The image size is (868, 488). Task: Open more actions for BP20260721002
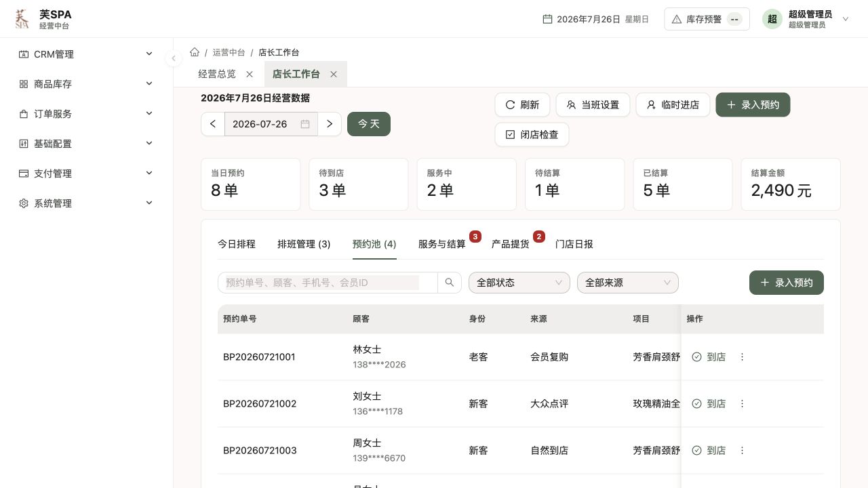coord(742,404)
